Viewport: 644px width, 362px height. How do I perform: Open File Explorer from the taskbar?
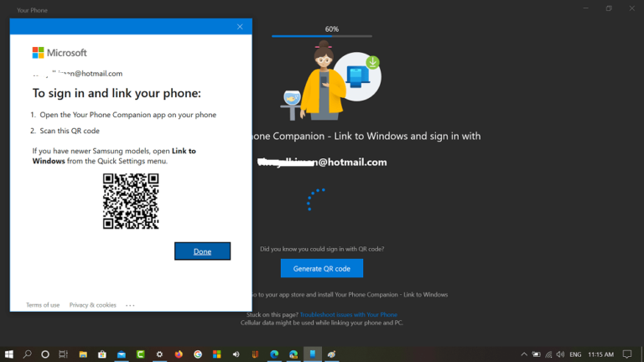point(83,354)
